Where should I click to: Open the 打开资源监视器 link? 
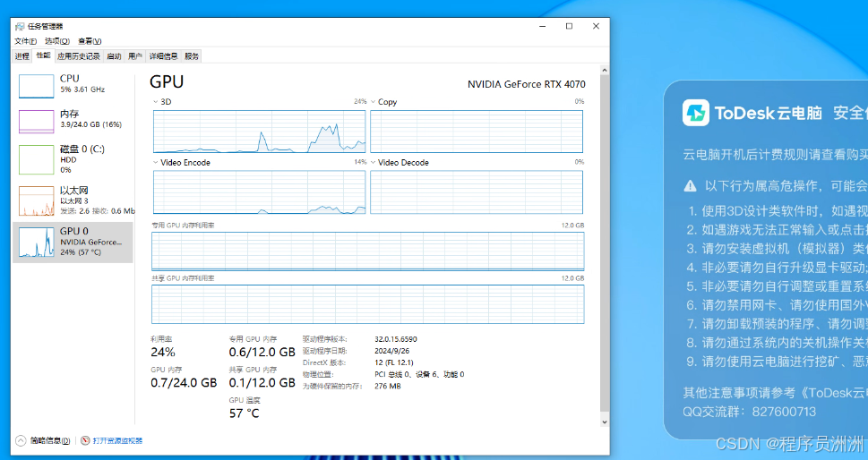click(118, 440)
